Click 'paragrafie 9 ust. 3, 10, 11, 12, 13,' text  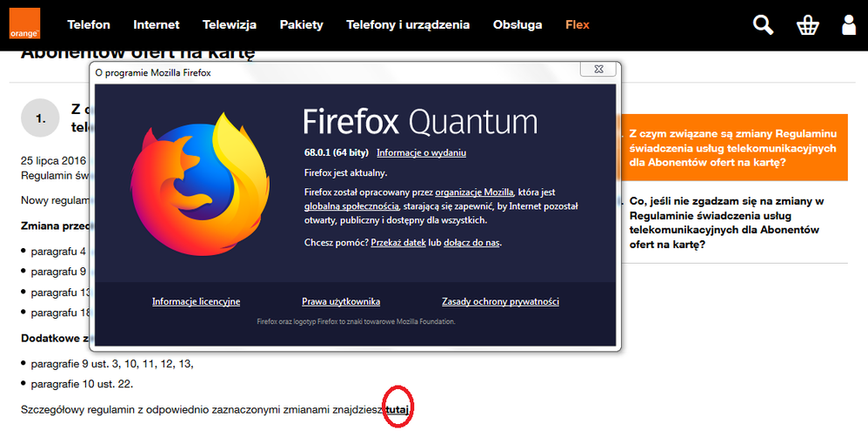[x=112, y=364]
